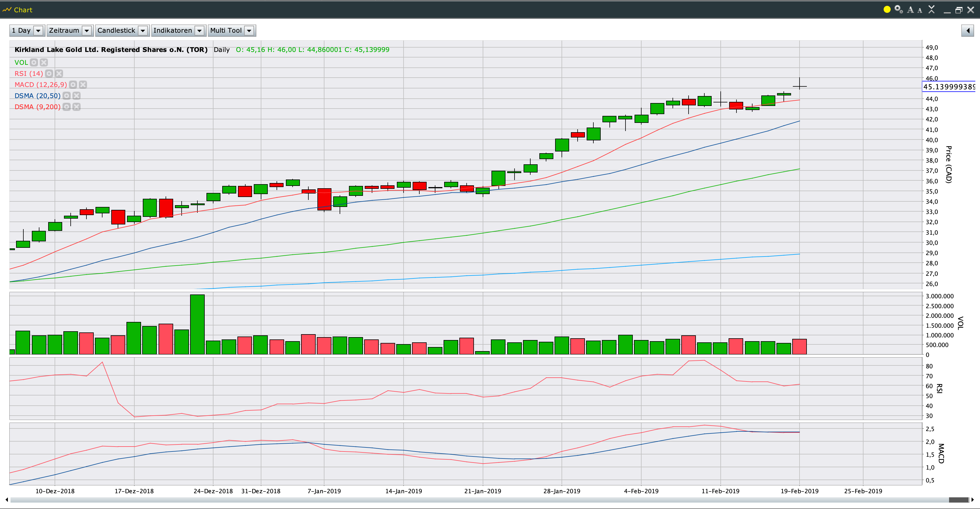Screen dimensions: 980x509
Task: Click the RSI (14) label
Action: (x=29, y=73)
